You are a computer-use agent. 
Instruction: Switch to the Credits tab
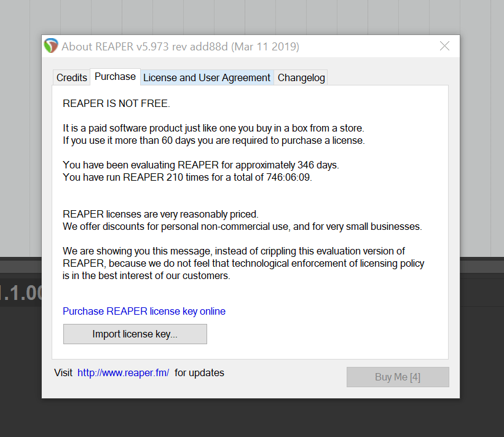tap(72, 77)
